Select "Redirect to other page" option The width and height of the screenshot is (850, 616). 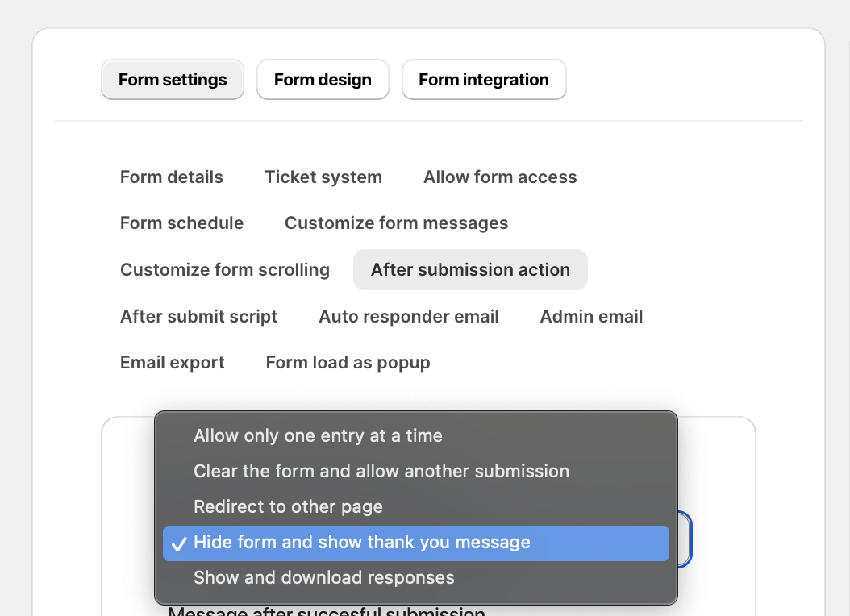pyautogui.click(x=288, y=507)
